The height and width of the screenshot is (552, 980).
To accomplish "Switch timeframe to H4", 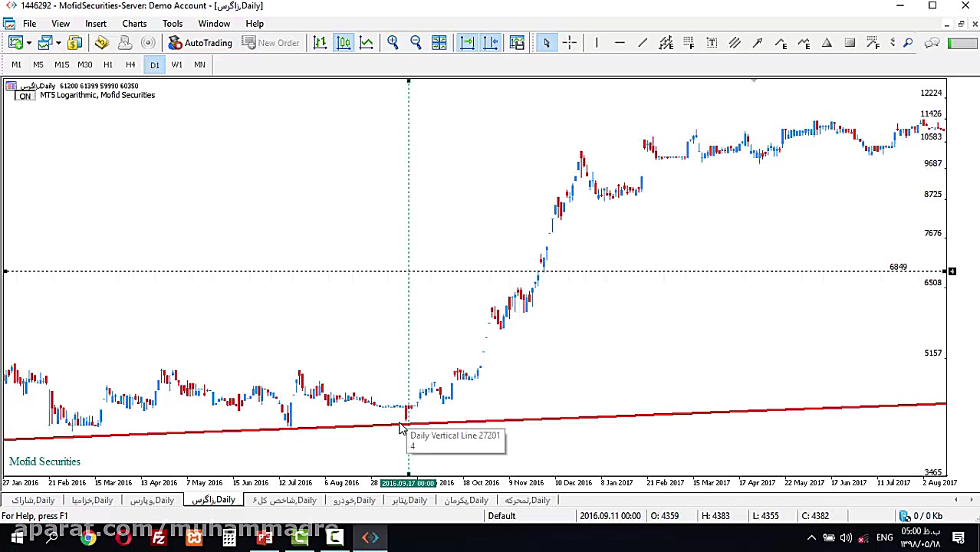I will [130, 64].
